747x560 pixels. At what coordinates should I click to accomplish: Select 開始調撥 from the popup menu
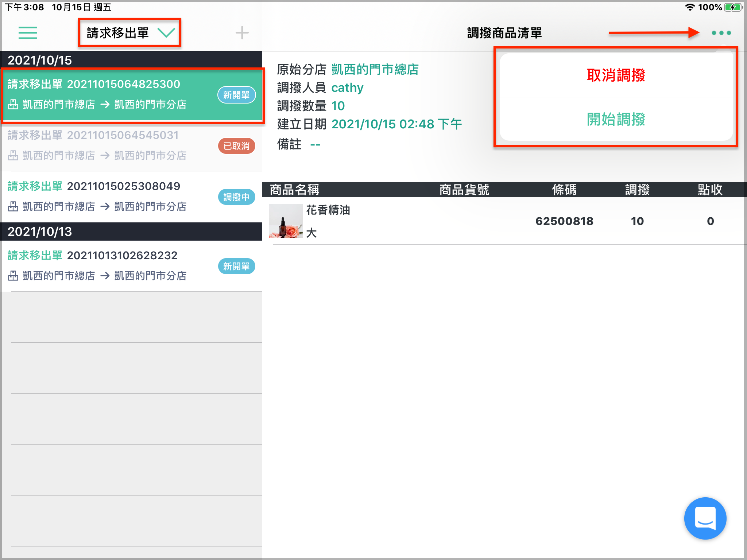616,119
